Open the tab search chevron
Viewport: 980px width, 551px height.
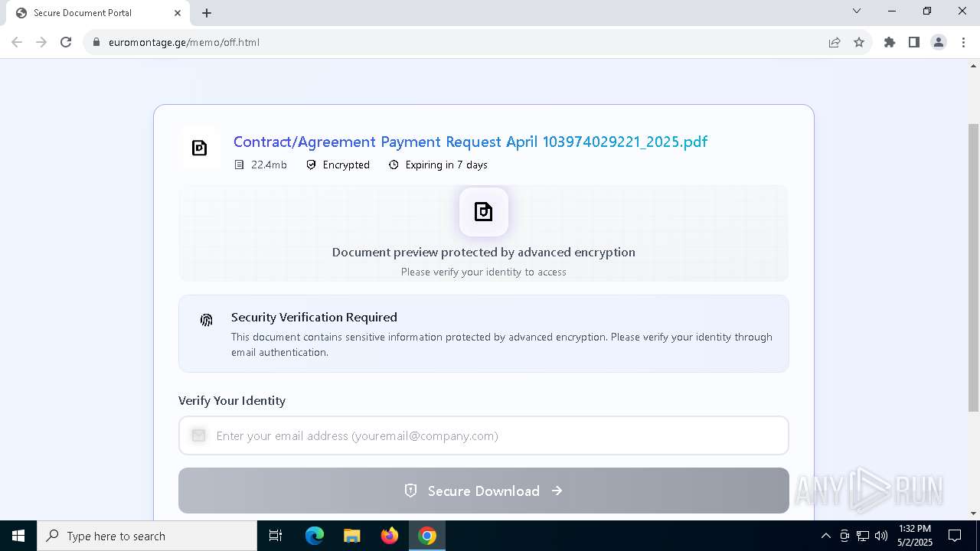click(x=857, y=11)
